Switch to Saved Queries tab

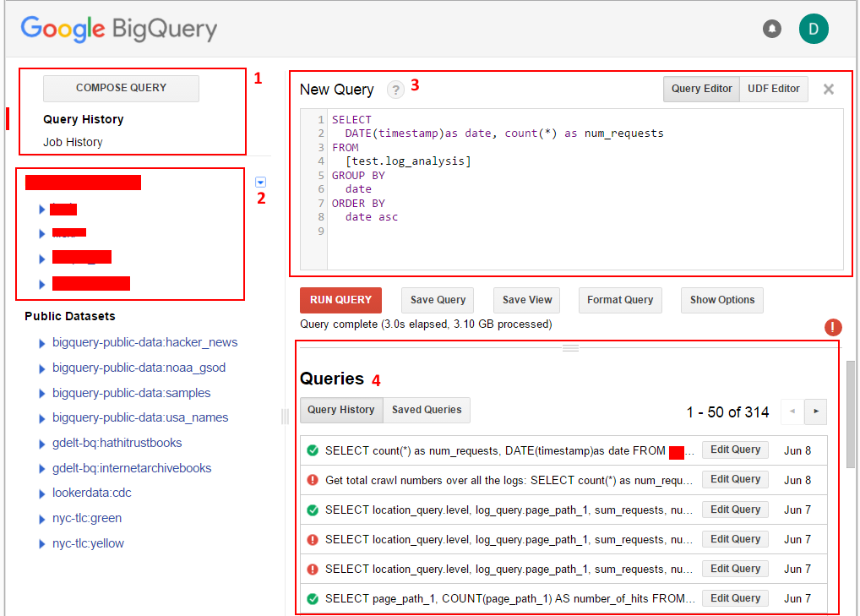(x=427, y=410)
